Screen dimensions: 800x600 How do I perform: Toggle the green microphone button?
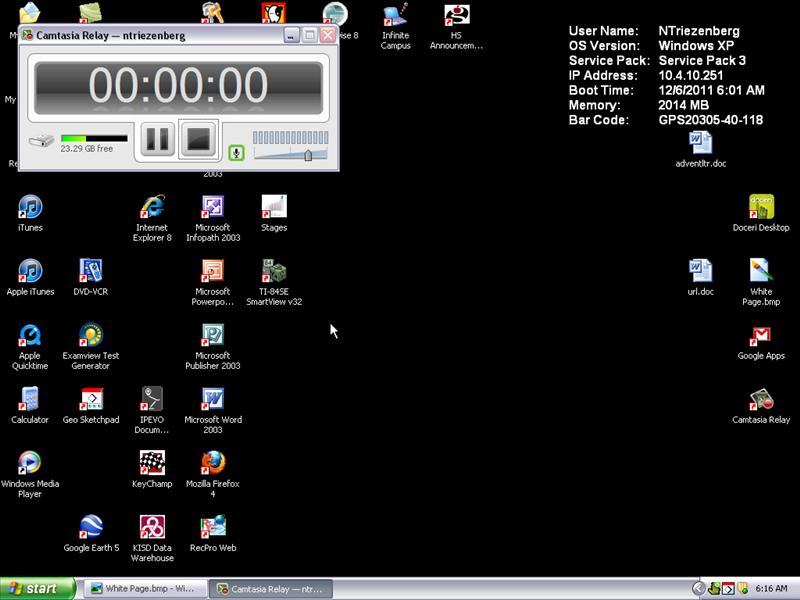pos(236,153)
